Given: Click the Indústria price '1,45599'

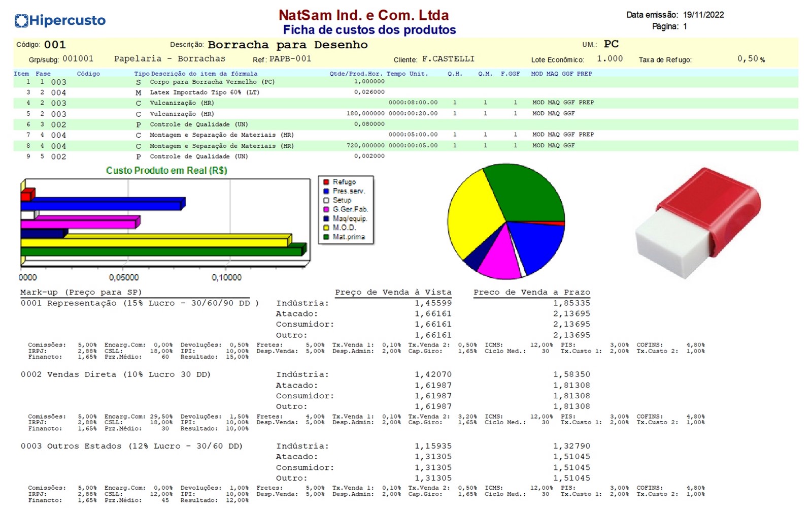Looking at the screenshot, I should (433, 303).
